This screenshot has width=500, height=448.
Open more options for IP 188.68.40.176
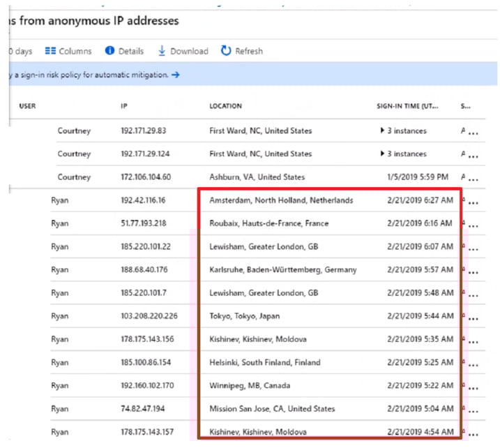tap(474, 273)
